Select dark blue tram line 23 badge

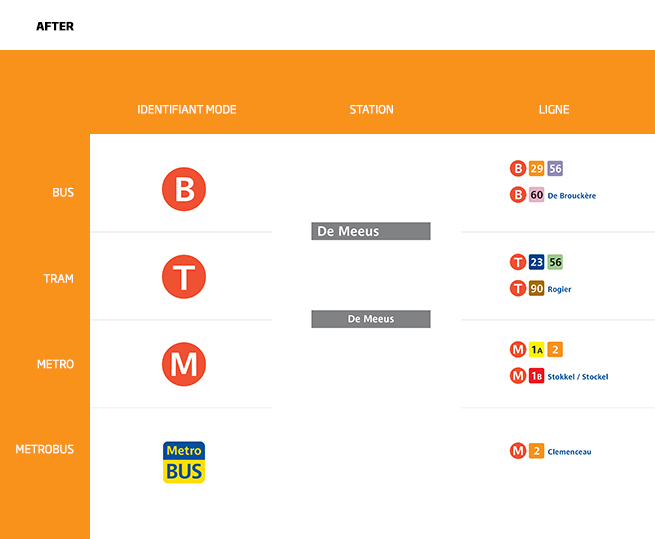[x=537, y=262]
